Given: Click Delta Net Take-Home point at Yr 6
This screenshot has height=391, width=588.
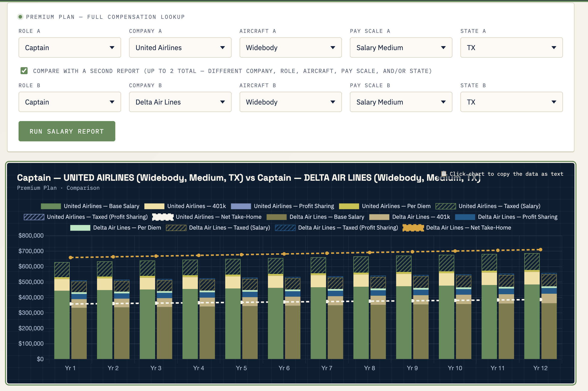Looking at the screenshot, I should (284, 254).
